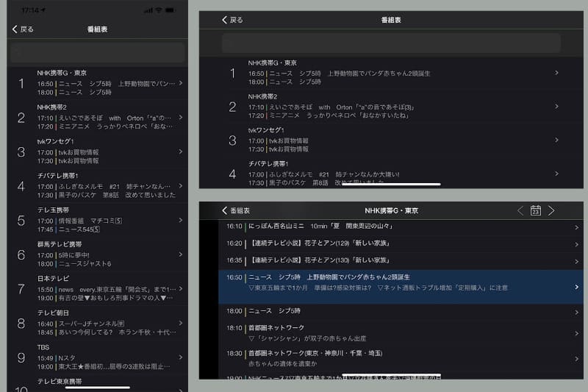Tap 17:45 ニュース545 program

pos(68,229)
